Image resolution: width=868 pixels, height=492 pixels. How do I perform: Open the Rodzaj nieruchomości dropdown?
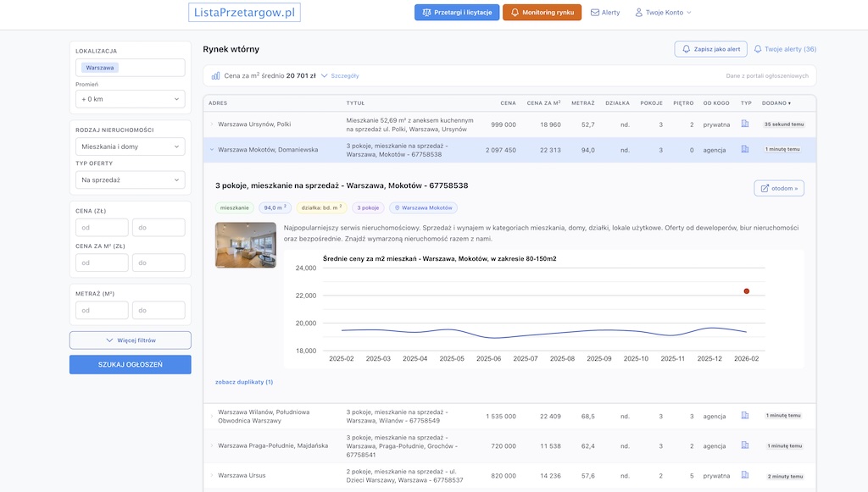point(130,146)
